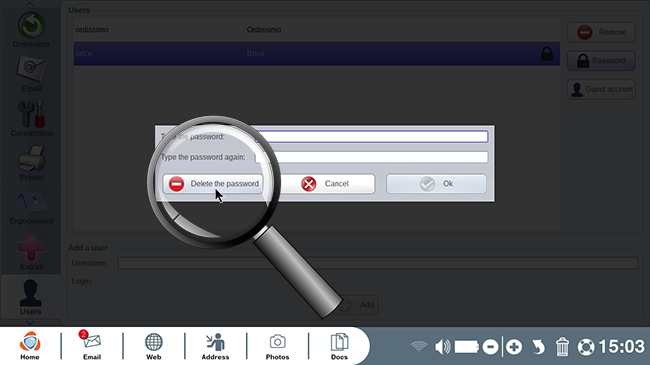650x365 pixels.
Task: Focus the Type the password again field
Action: click(371, 157)
